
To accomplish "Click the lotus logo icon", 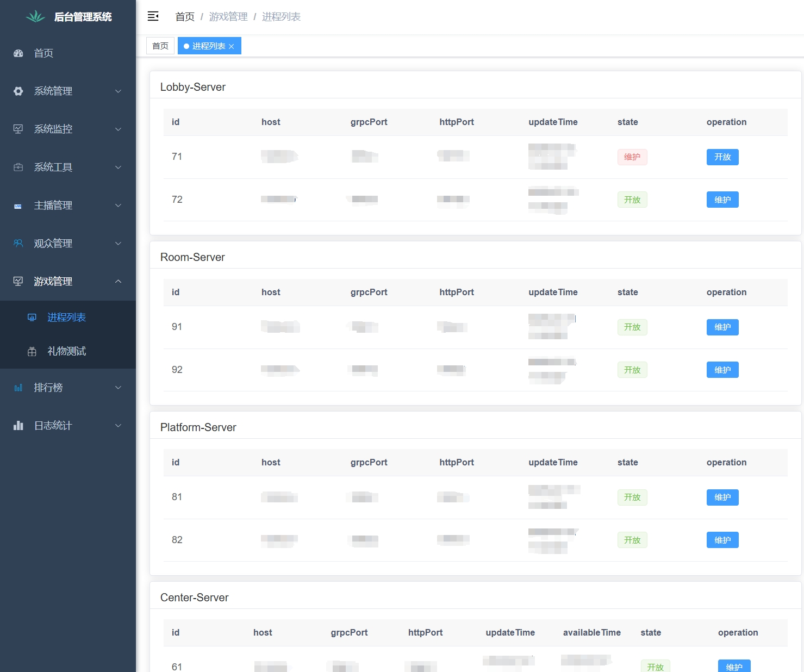I will (35, 17).
